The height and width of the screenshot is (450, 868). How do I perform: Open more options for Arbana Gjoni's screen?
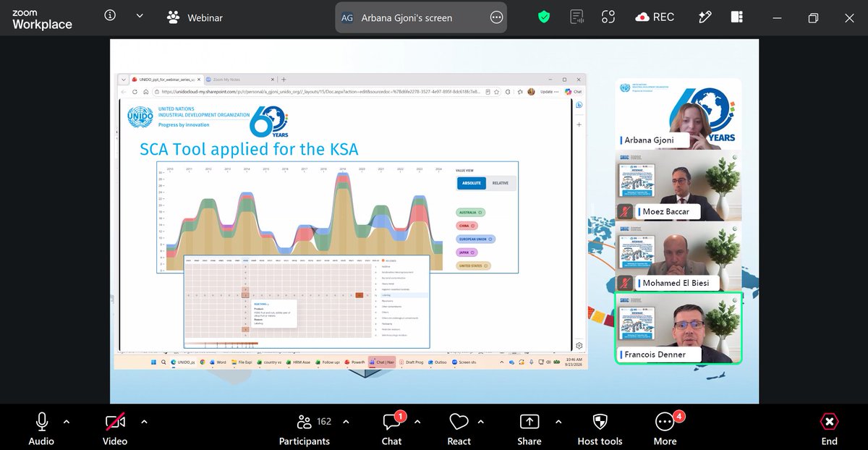coord(496,17)
